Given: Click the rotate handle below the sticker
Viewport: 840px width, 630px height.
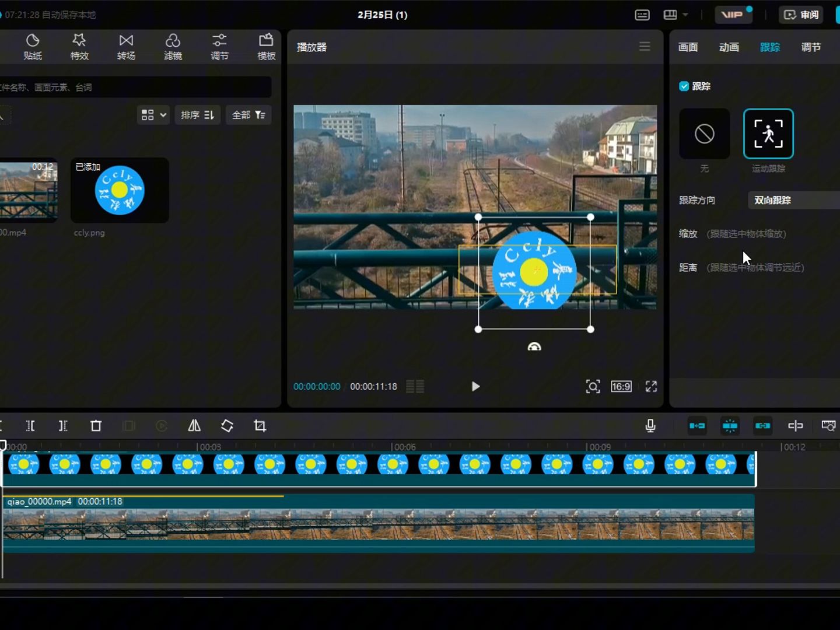Looking at the screenshot, I should [534, 346].
